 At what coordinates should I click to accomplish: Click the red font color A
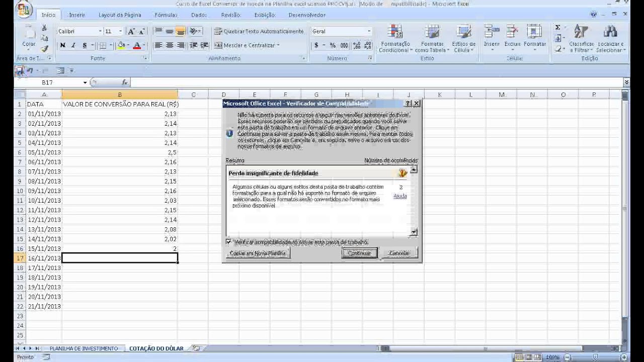tap(136, 45)
